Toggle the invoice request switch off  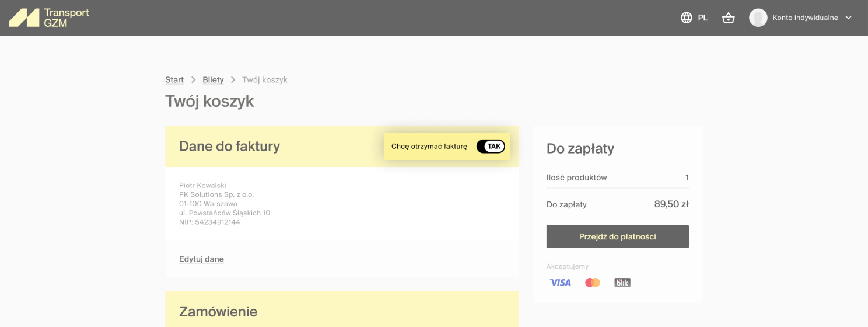[491, 147]
